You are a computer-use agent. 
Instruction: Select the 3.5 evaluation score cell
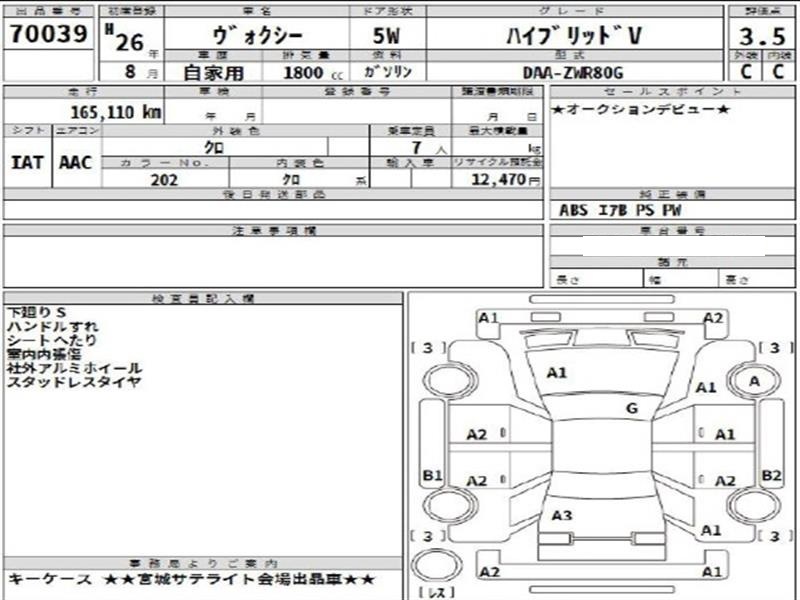(762, 36)
